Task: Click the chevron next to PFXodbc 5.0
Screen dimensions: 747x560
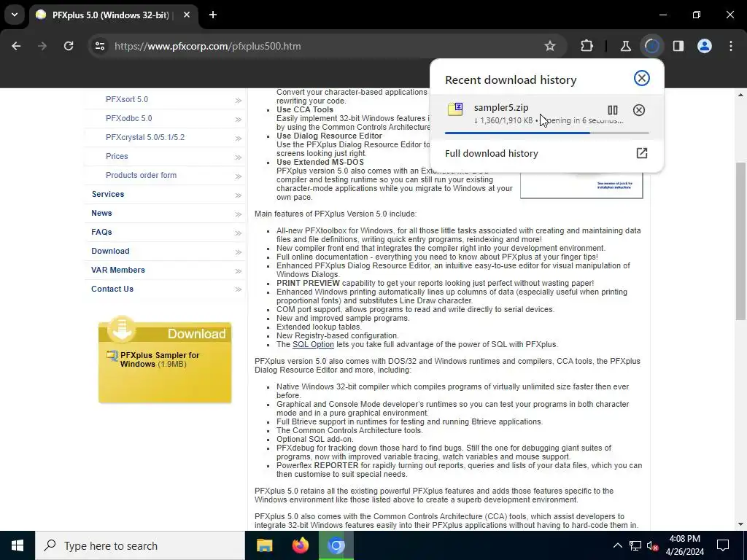Action: point(239,120)
